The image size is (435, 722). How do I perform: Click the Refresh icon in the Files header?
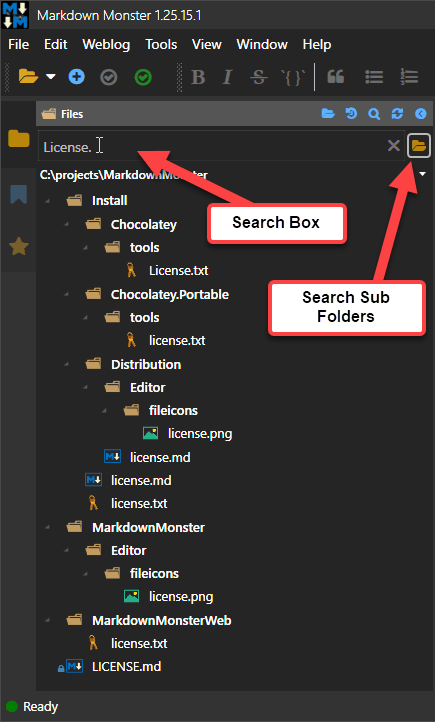click(397, 113)
